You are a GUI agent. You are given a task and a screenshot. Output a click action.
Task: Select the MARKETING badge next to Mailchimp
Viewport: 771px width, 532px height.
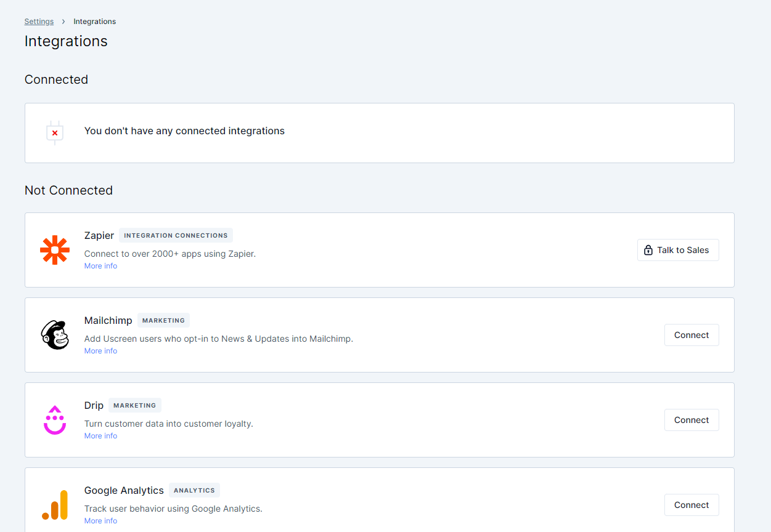coord(163,320)
